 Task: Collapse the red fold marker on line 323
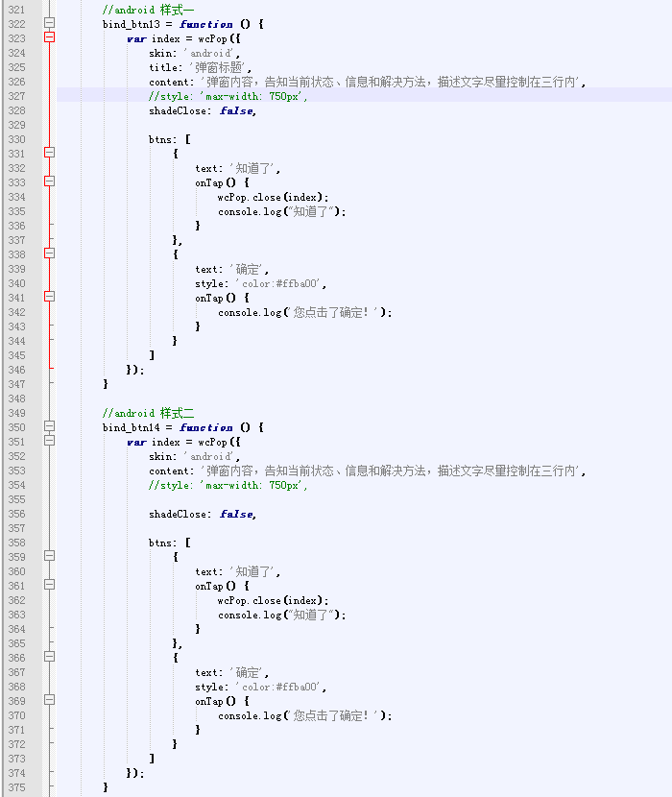pyautogui.click(x=49, y=37)
